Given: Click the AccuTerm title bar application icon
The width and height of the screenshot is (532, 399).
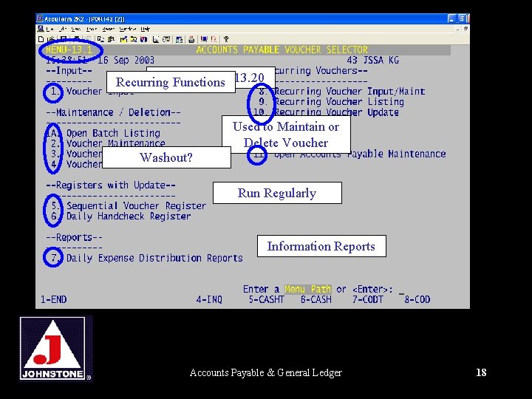Looking at the screenshot, I should (40, 18).
